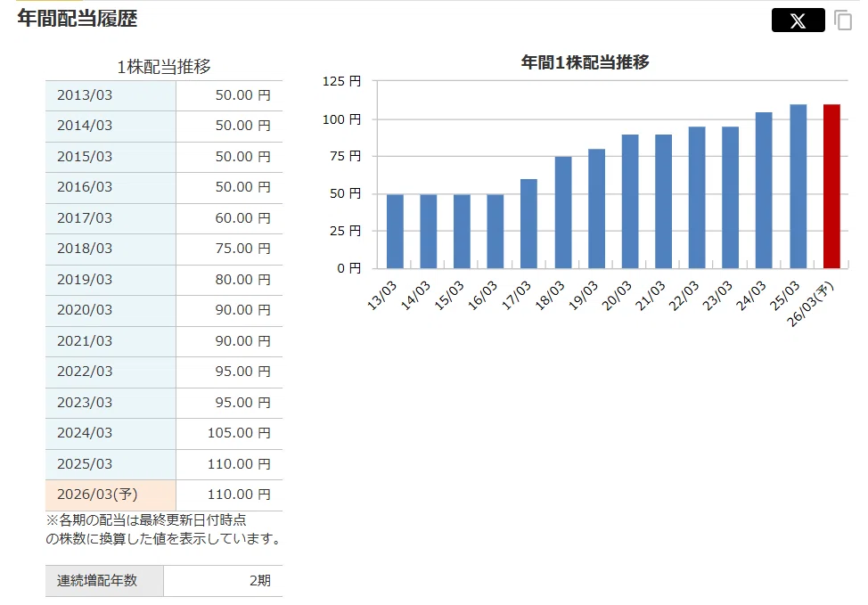868x605 pixels.
Task: Select the 2015/03 year cell
Action: click(111, 157)
